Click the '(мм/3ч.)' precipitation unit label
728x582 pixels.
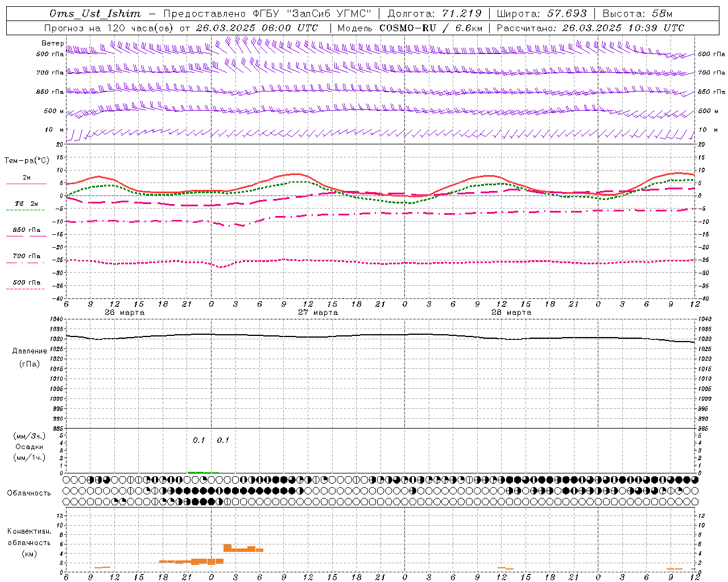(29, 436)
